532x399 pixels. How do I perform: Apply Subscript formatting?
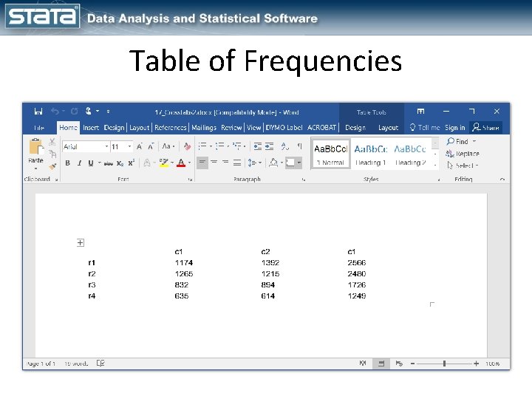tap(120, 163)
